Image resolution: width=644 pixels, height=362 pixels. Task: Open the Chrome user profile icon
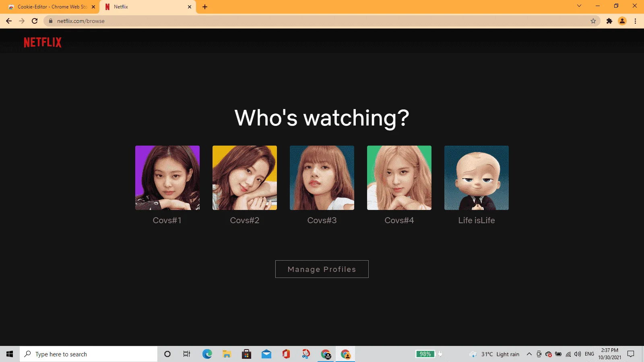(x=622, y=21)
